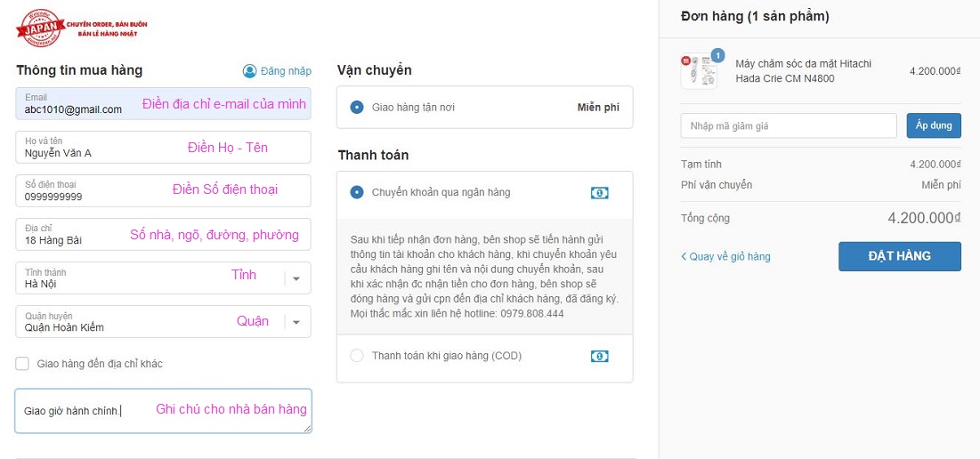980x459 pixels.
Task: Click the user account icon beside Đăng nhập
Action: 249,71
